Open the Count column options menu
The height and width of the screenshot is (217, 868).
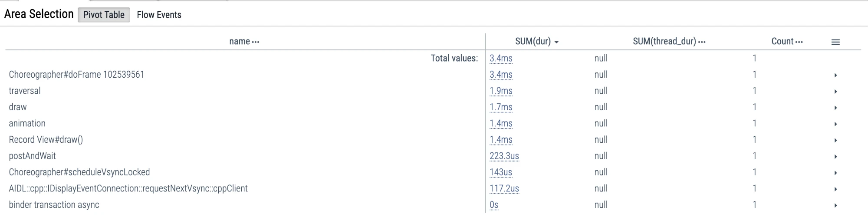pos(799,42)
